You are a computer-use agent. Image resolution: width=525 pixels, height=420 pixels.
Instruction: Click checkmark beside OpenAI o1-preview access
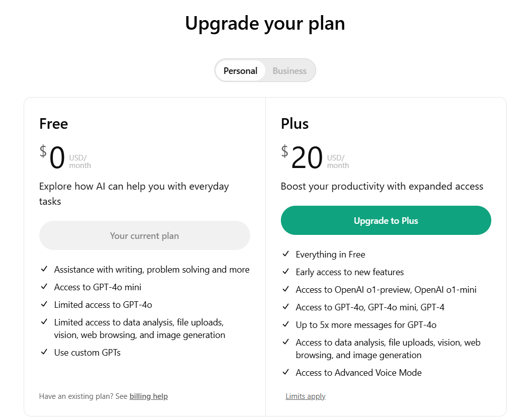[286, 289]
